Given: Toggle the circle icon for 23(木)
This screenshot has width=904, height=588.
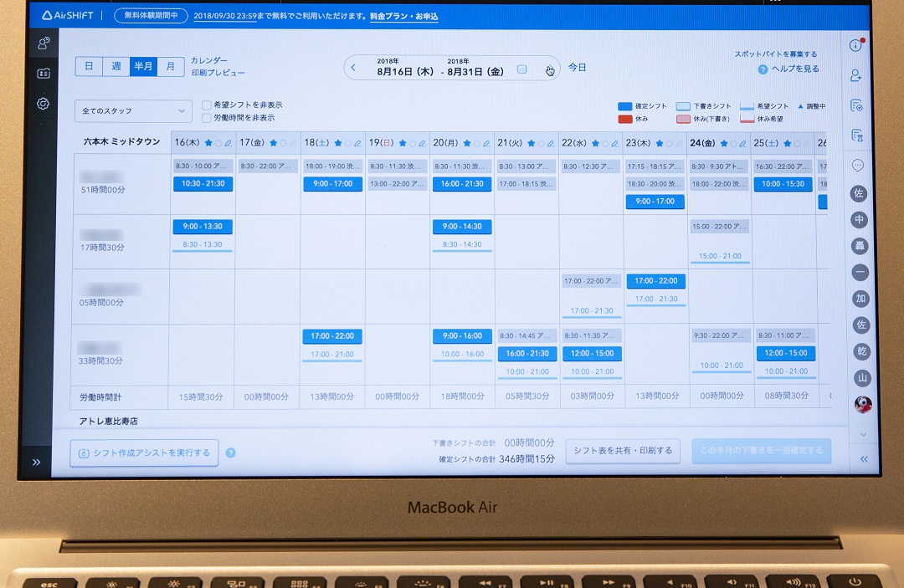Looking at the screenshot, I should (x=669, y=143).
